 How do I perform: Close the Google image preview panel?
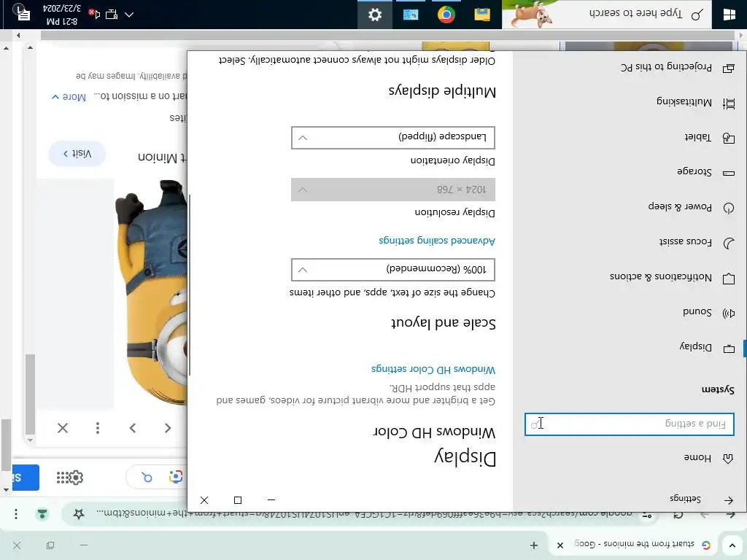pyautogui.click(x=63, y=428)
